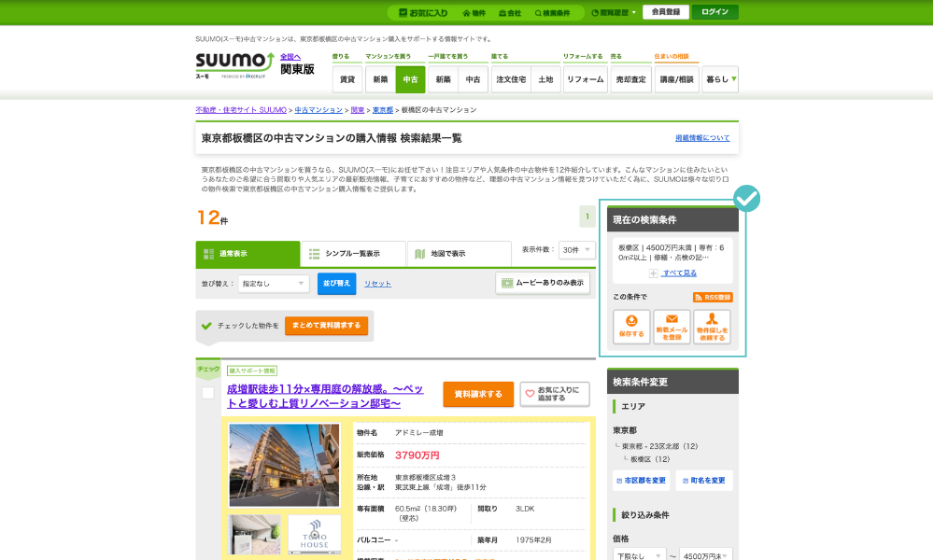Open the リフォーム navigation tab
The image size is (934, 560).
(585, 79)
